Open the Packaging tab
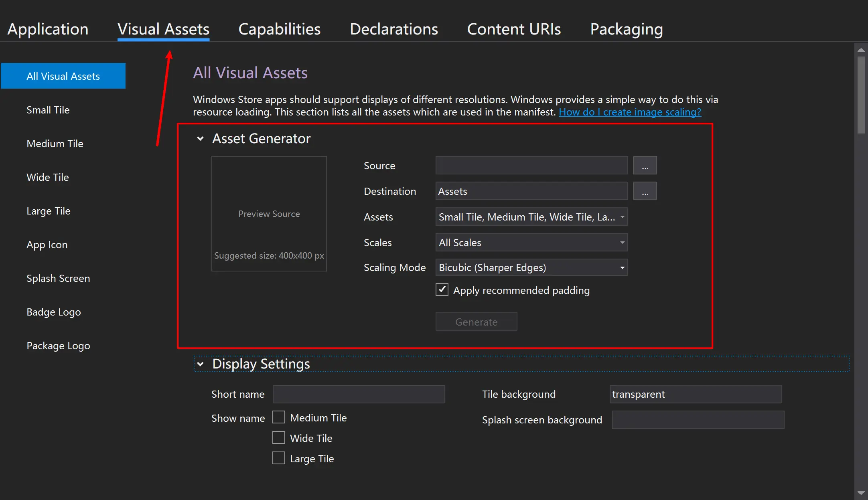 click(626, 29)
